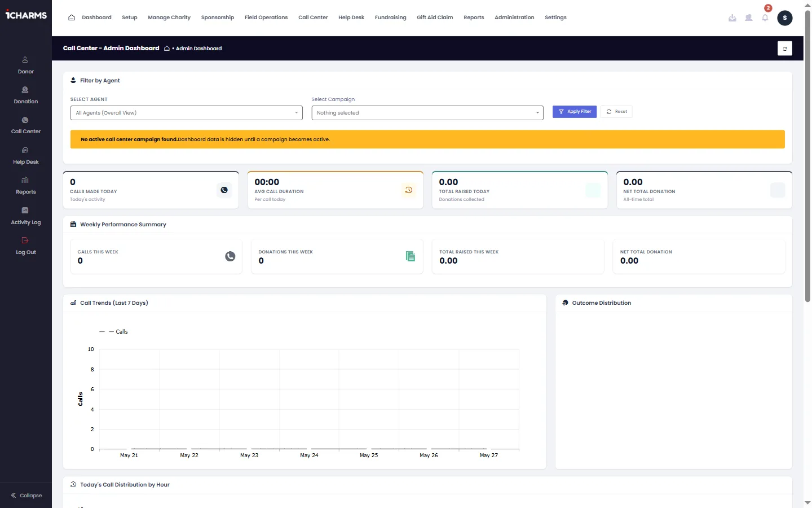Click the page vertical scrollbar thumb
812x508 pixels.
[x=807, y=156]
